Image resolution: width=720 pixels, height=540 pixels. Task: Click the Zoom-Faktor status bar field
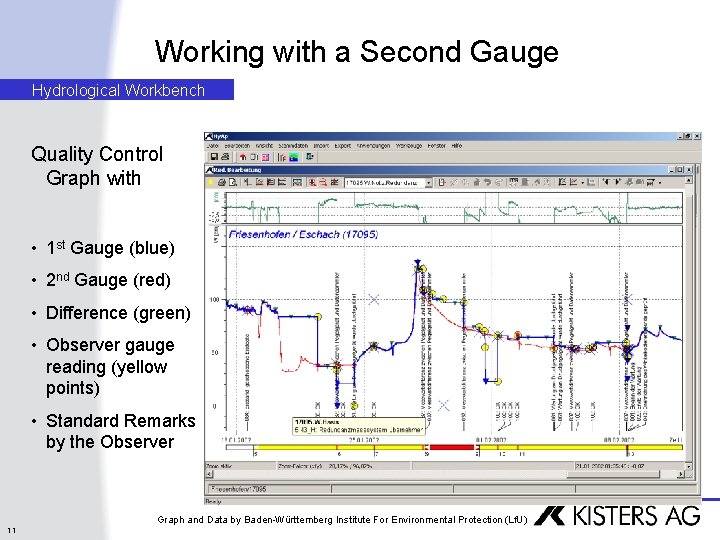343,466
